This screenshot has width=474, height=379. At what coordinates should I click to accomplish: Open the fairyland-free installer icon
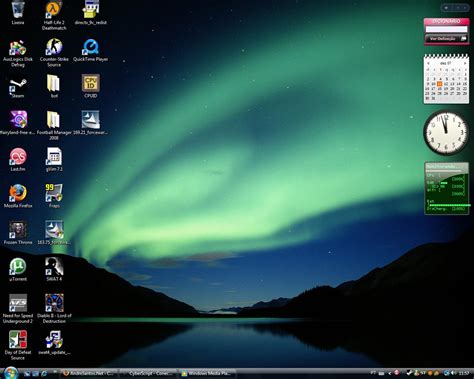18,123
